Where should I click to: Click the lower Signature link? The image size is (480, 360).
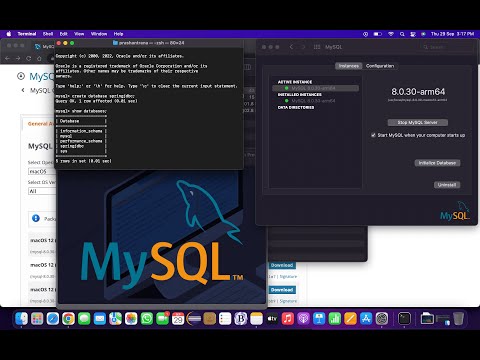[x=288, y=301]
